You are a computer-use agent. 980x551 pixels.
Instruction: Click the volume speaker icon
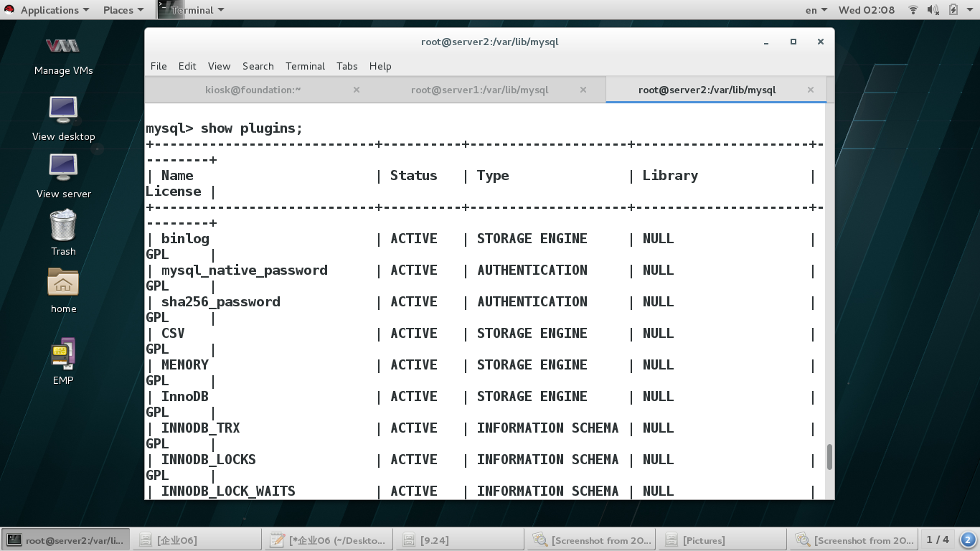[933, 10]
